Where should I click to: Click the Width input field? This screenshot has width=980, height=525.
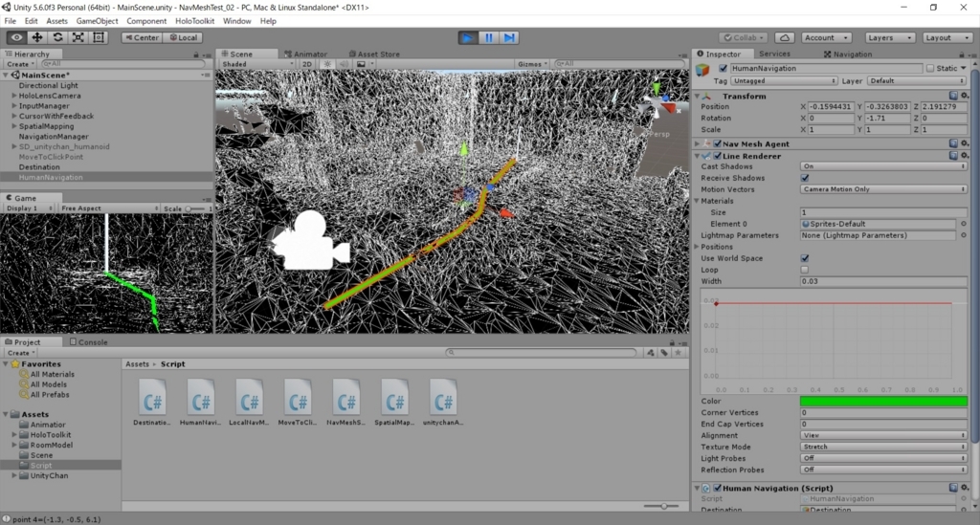tap(883, 281)
